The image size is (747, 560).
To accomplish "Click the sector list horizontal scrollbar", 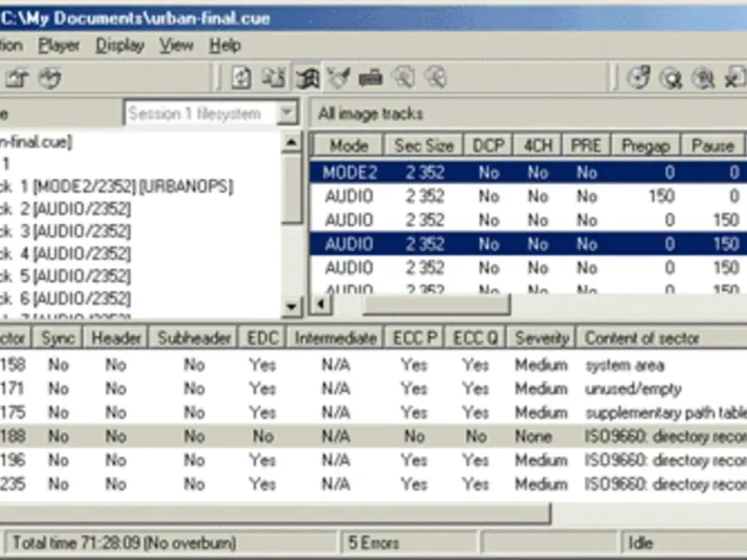I will coord(275,514).
